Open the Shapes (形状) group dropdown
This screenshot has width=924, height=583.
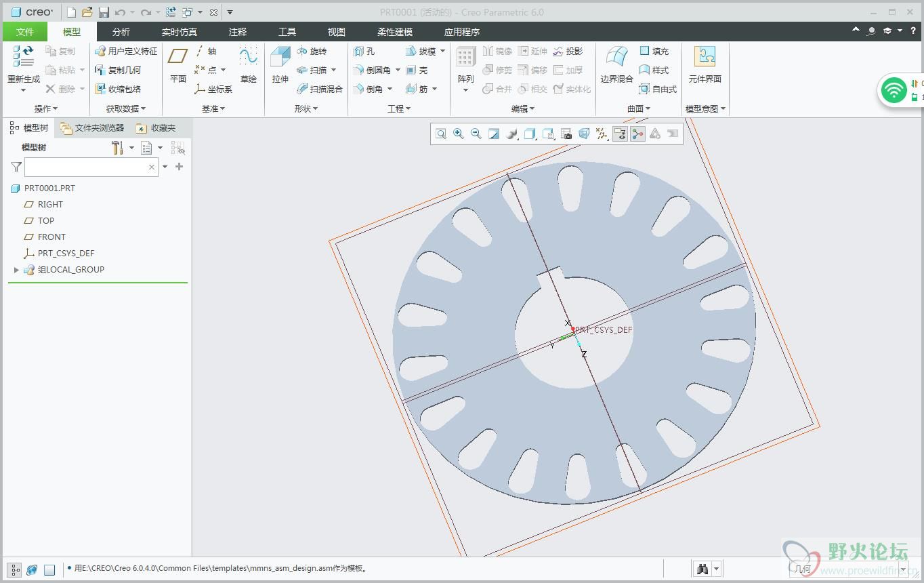tap(306, 108)
